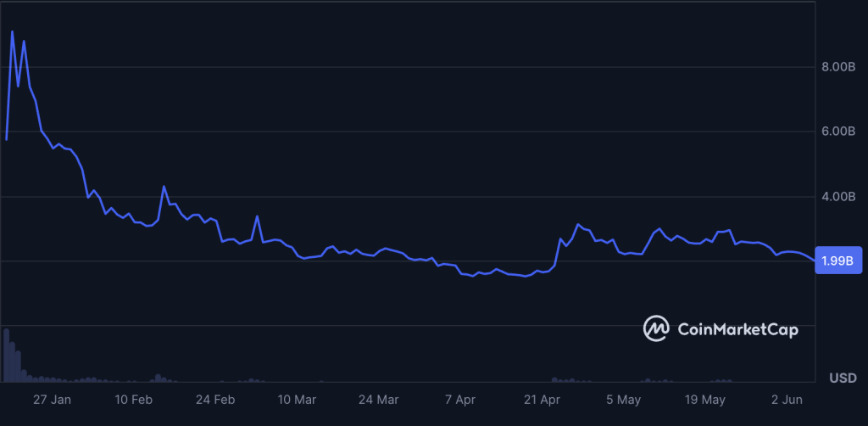This screenshot has width=868, height=426.
Task: Open the CoinMarketCap watermark text link
Action: pyautogui.click(x=738, y=329)
